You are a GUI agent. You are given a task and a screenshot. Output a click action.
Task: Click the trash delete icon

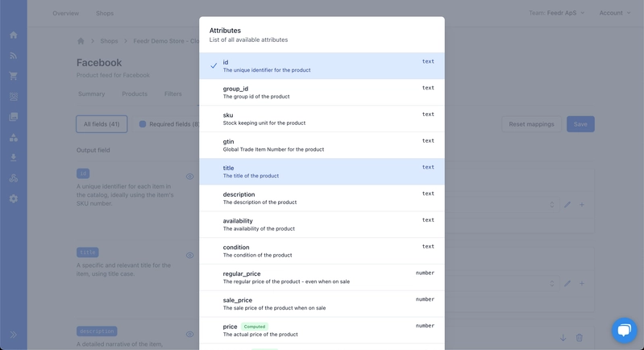pyautogui.click(x=579, y=338)
